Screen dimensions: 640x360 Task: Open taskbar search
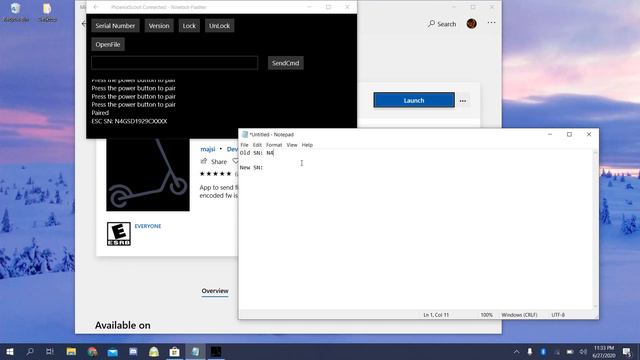point(30,351)
